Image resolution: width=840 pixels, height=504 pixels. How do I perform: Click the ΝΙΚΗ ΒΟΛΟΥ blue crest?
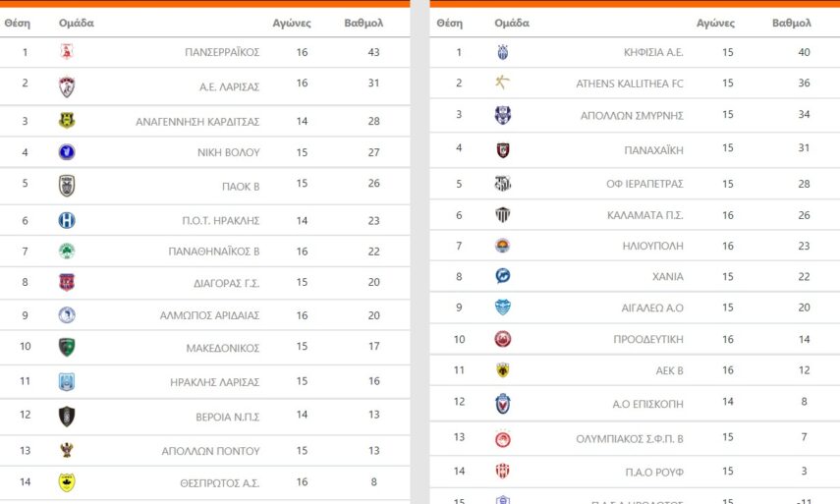(x=67, y=152)
